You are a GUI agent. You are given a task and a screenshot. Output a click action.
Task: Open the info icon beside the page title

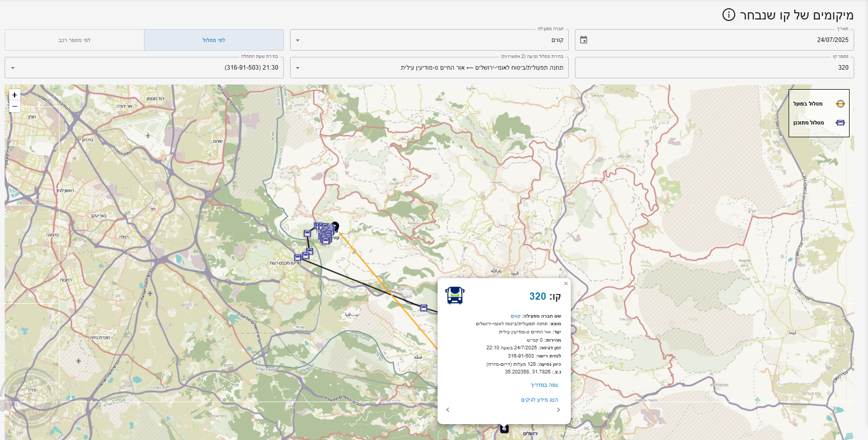pos(729,15)
